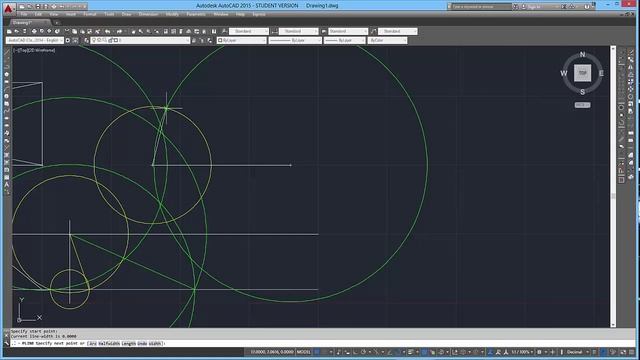
Task: Open the AutoCAD application menu (red A)
Action: point(8,8)
